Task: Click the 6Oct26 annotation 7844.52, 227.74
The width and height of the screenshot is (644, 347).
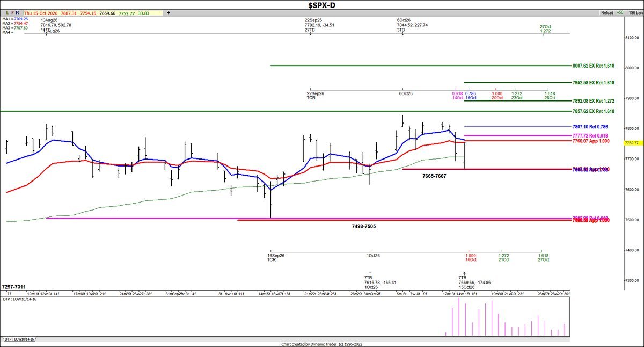Action: pos(412,25)
